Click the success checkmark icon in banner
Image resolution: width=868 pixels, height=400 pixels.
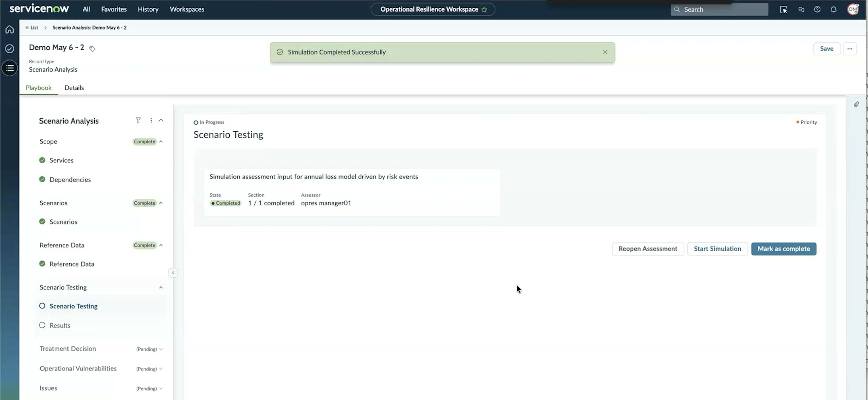280,52
